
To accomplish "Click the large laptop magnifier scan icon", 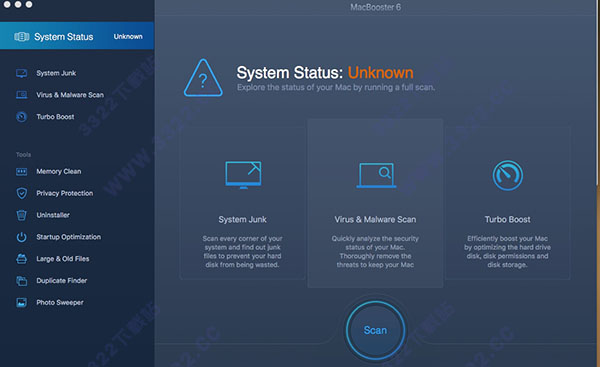I will [376, 175].
